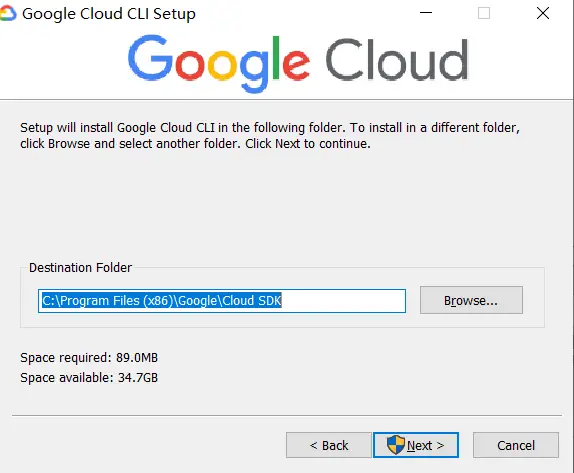Click the Google Cloud icon in title bar
The width and height of the screenshot is (574, 473).
click(8, 14)
